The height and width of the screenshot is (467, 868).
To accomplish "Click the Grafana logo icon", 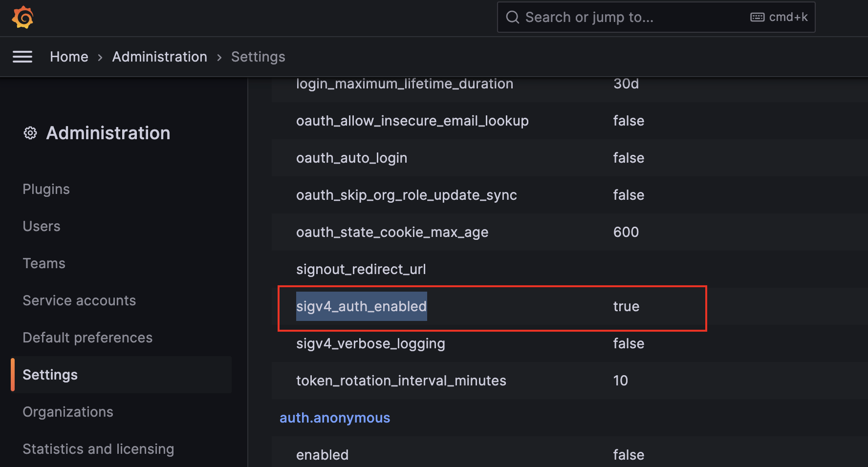I will 22,18.
